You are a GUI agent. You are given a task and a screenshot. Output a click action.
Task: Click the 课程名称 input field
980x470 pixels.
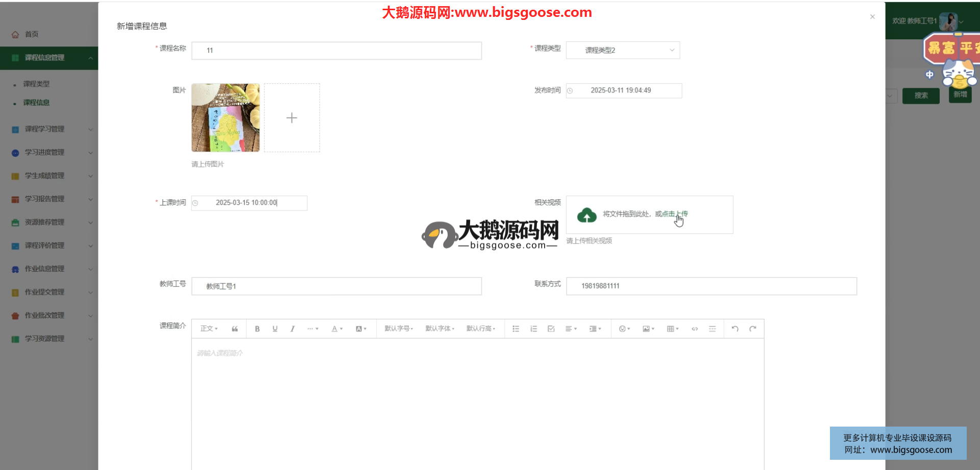click(x=336, y=51)
